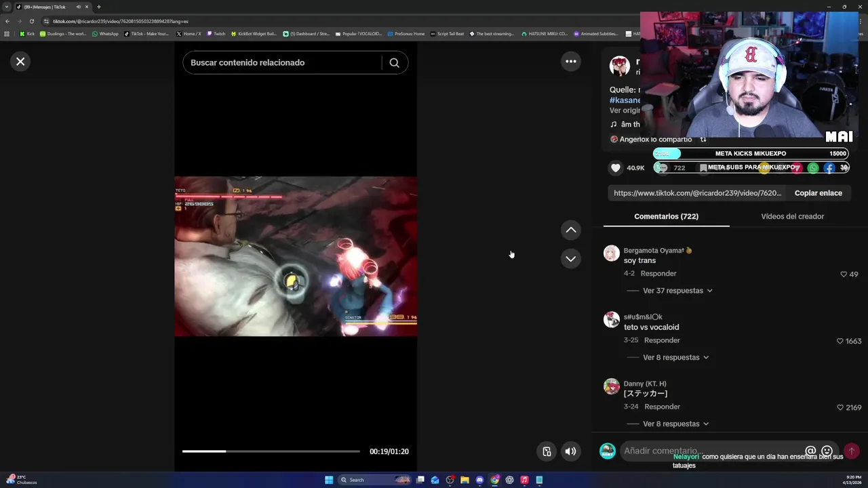This screenshot has width=868, height=488.
Task: Expand 'Ver 8 respuestas' under teto vs vocaloid
Action: (x=675, y=357)
